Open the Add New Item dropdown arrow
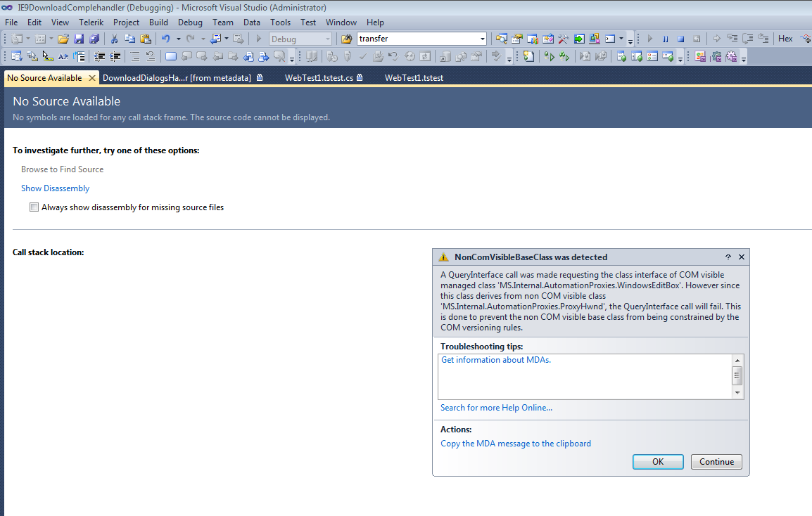The width and height of the screenshot is (812, 516). tap(51, 39)
